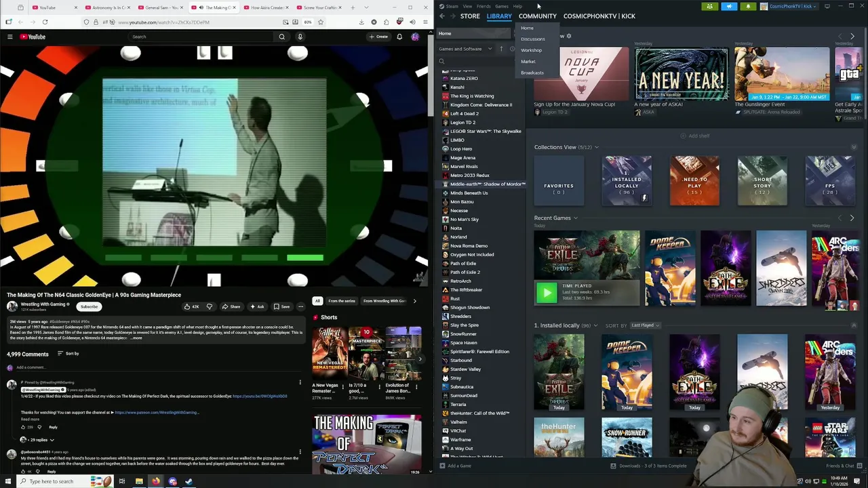Open comments Sort by menu
The image size is (868, 488).
(68, 354)
